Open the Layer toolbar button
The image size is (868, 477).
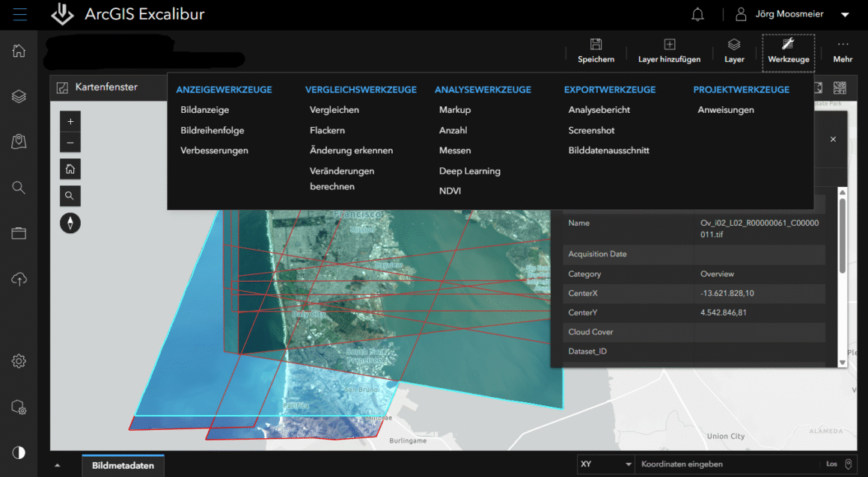point(734,51)
